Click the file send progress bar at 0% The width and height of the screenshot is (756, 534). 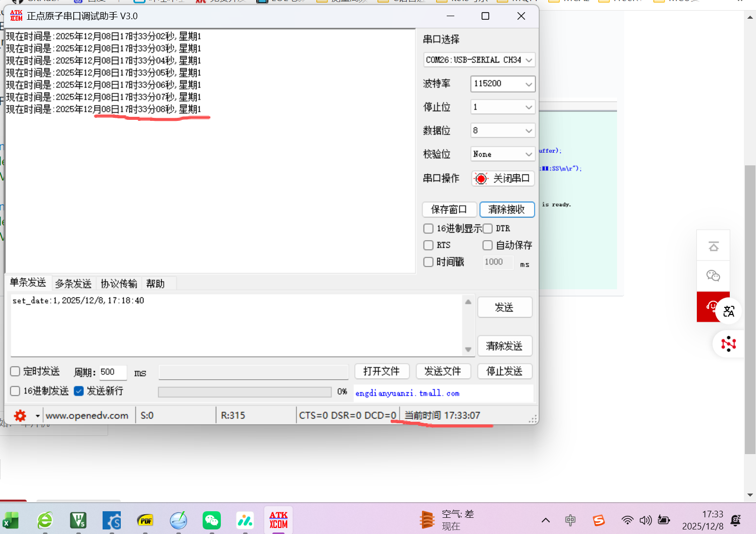click(245, 392)
